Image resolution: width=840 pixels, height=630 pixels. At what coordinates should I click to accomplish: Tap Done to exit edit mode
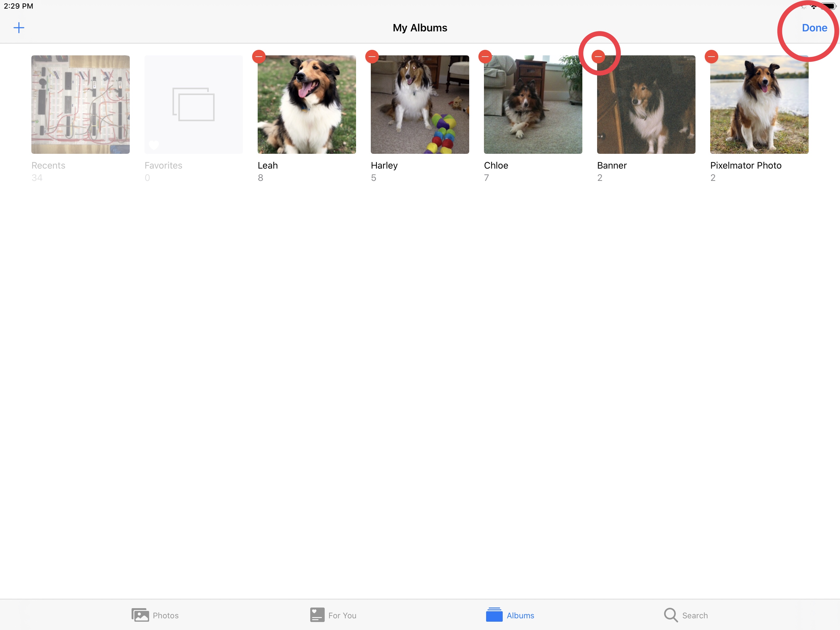pyautogui.click(x=814, y=27)
